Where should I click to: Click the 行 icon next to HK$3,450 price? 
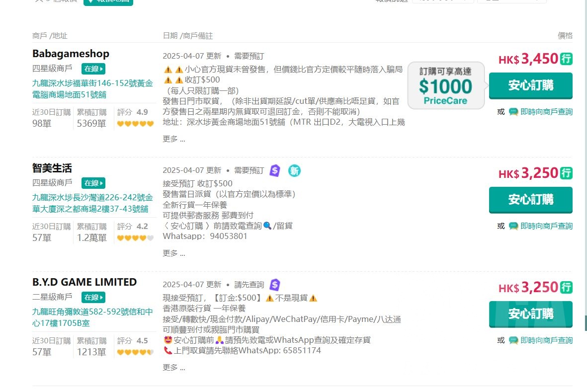click(x=566, y=58)
